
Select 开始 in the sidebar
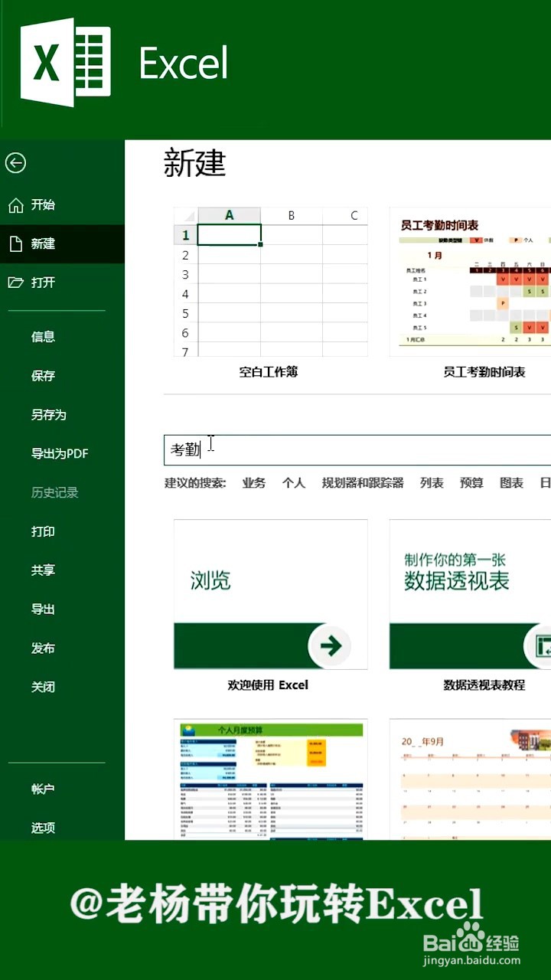coord(43,204)
